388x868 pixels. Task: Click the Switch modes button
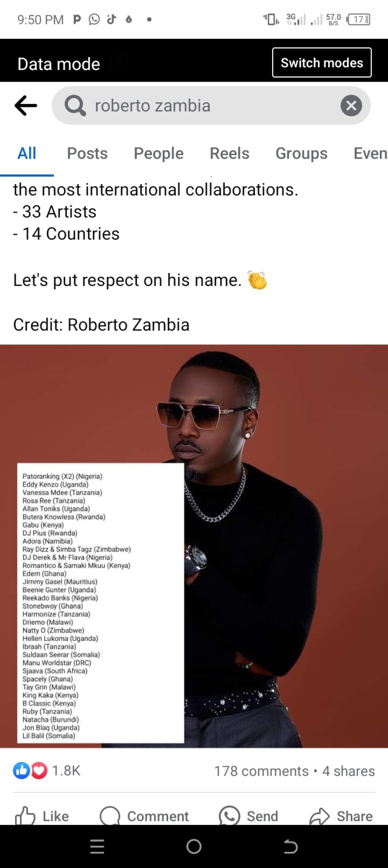[x=322, y=62]
